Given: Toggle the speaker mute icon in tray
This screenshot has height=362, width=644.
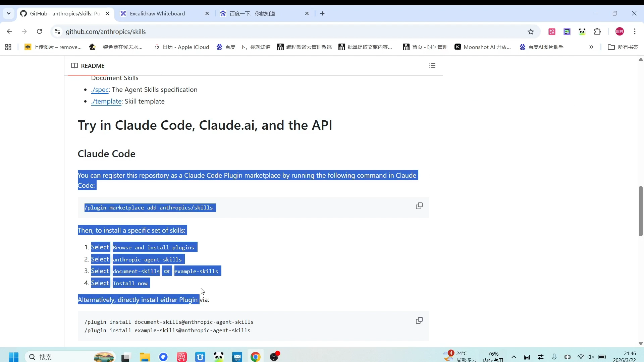Looking at the screenshot, I should pyautogui.click(x=591, y=357).
